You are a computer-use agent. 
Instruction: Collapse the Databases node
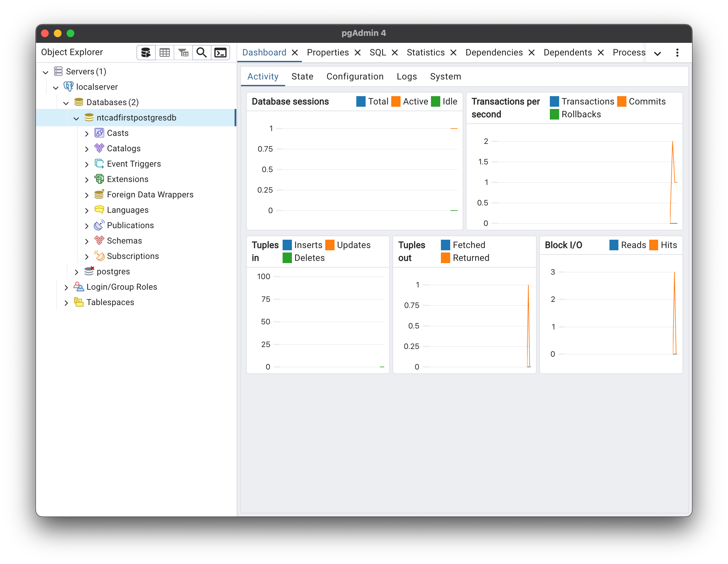66,103
